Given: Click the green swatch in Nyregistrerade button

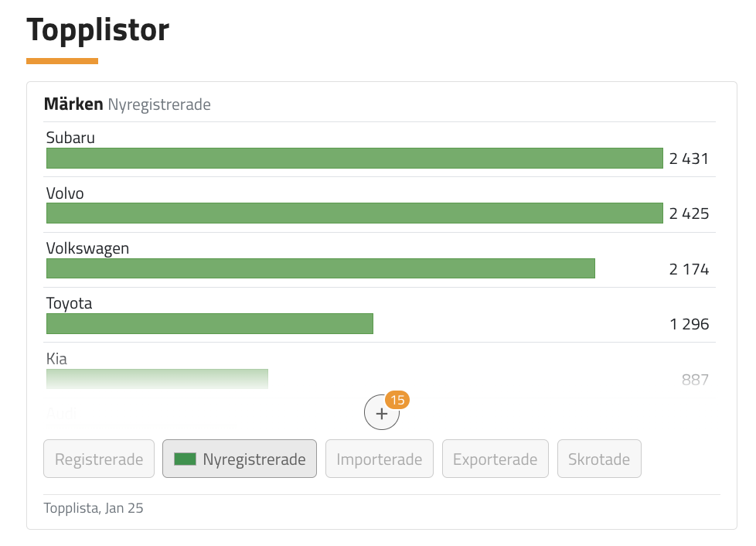Looking at the screenshot, I should click(185, 459).
